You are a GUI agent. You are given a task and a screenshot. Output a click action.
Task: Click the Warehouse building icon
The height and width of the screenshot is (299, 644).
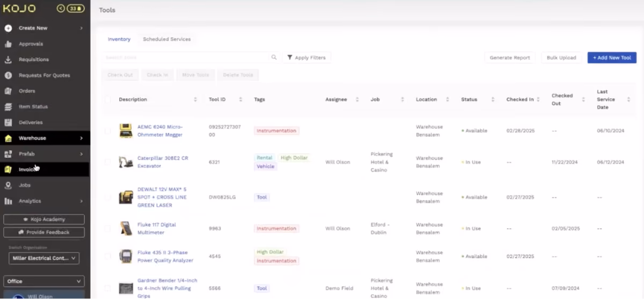click(x=8, y=138)
